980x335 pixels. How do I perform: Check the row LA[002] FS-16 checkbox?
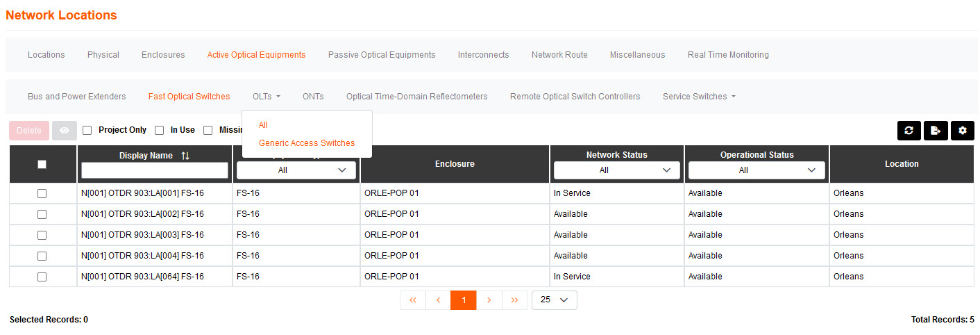[42, 214]
